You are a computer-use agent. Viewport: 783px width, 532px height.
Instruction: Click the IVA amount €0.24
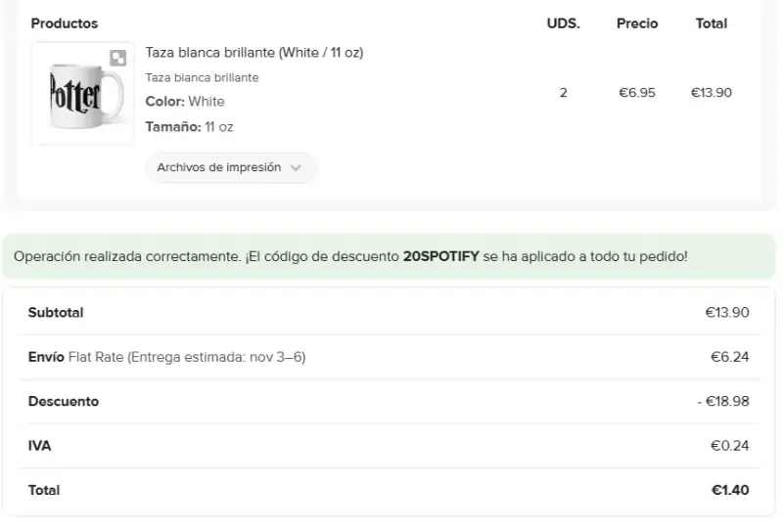(729, 446)
